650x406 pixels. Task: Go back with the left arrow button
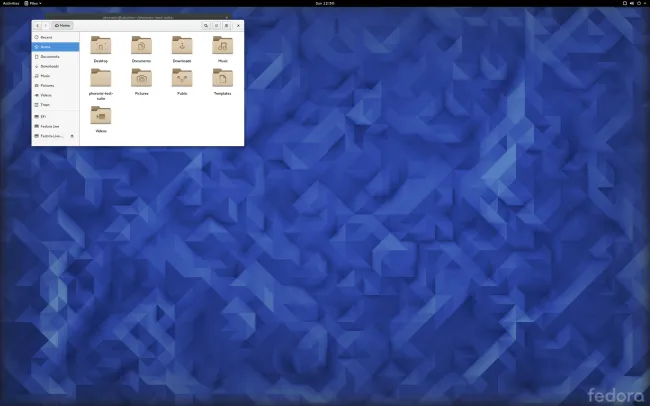[37, 24]
